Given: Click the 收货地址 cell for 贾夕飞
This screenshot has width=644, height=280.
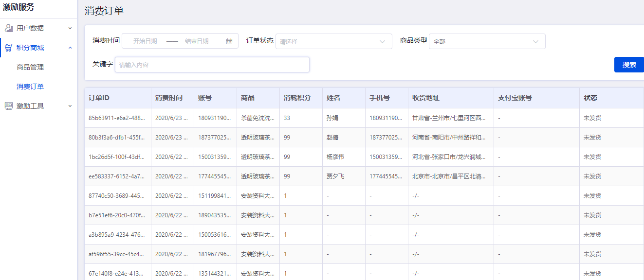Looking at the screenshot, I should (449, 176).
